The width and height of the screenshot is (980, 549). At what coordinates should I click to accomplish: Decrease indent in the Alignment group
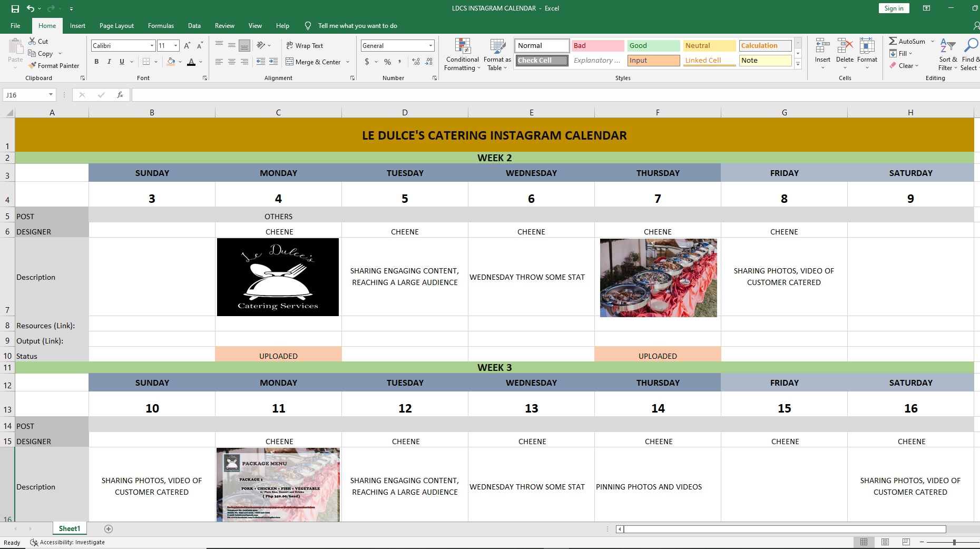coord(261,62)
